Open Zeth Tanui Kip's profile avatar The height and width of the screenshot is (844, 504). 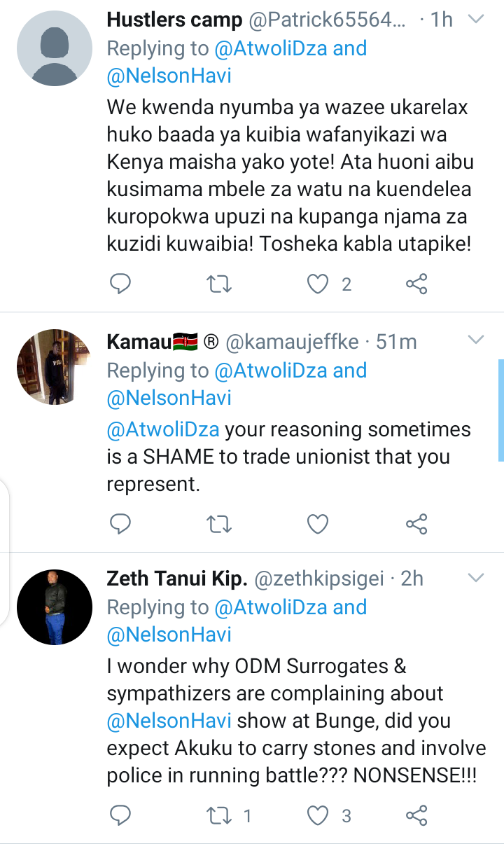point(55,606)
